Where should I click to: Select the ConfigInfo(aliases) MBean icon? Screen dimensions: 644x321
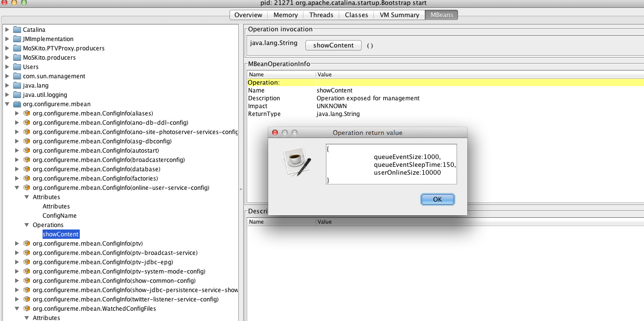[x=27, y=113]
